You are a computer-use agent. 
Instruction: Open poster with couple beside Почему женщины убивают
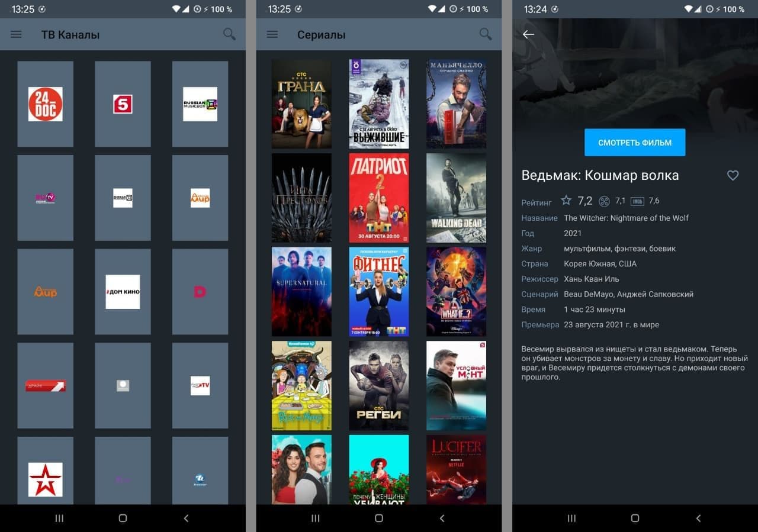(x=301, y=470)
